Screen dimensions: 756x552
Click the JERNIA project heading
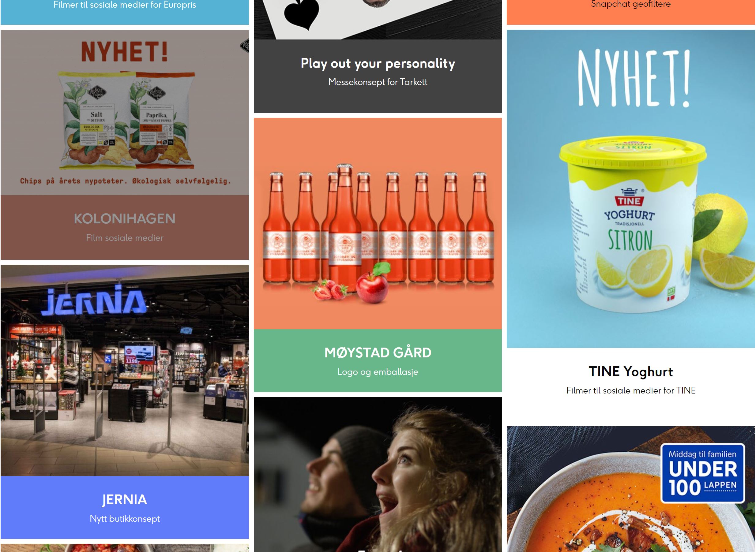(x=125, y=500)
